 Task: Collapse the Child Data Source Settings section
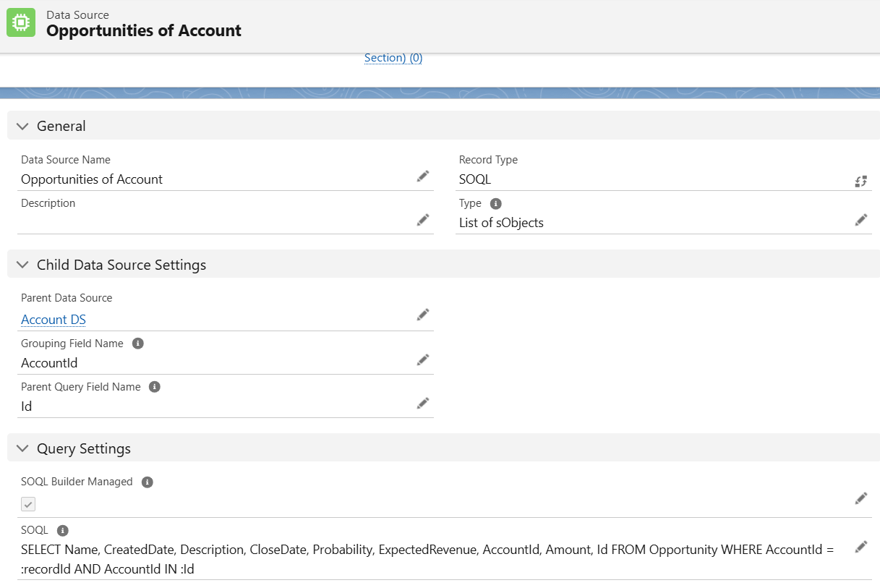point(22,265)
